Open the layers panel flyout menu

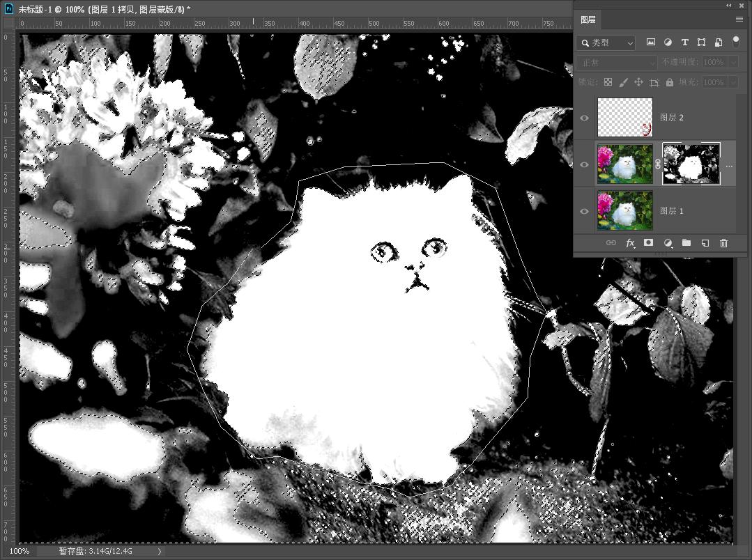pyautogui.click(x=739, y=20)
